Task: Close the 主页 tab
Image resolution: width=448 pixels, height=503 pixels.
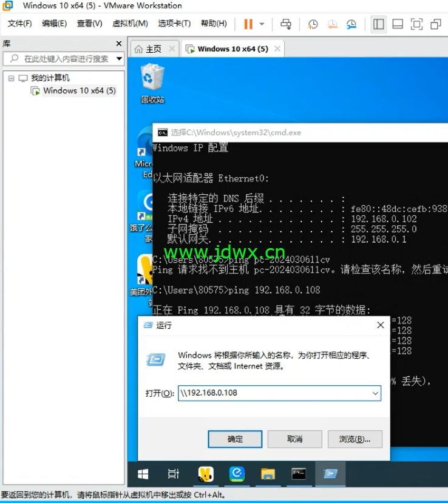Action: tap(172, 49)
